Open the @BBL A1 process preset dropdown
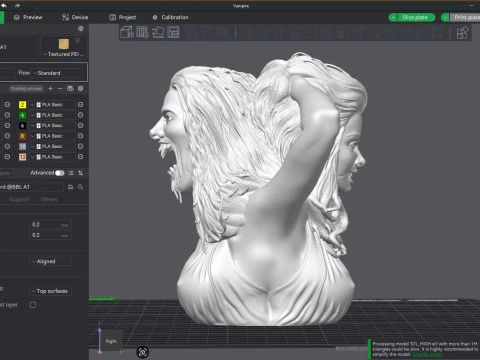 coord(31,187)
